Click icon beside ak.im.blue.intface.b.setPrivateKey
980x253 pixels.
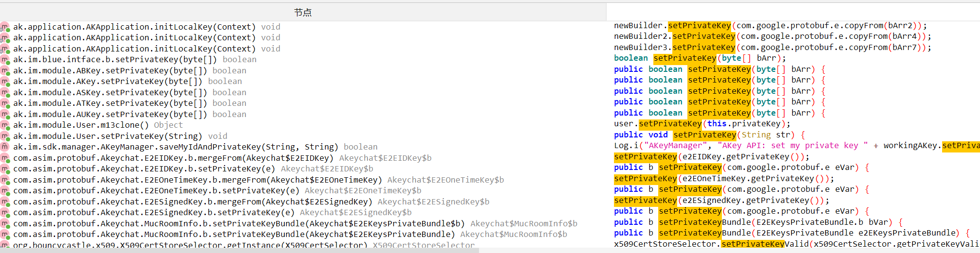[x=5, y=60]
